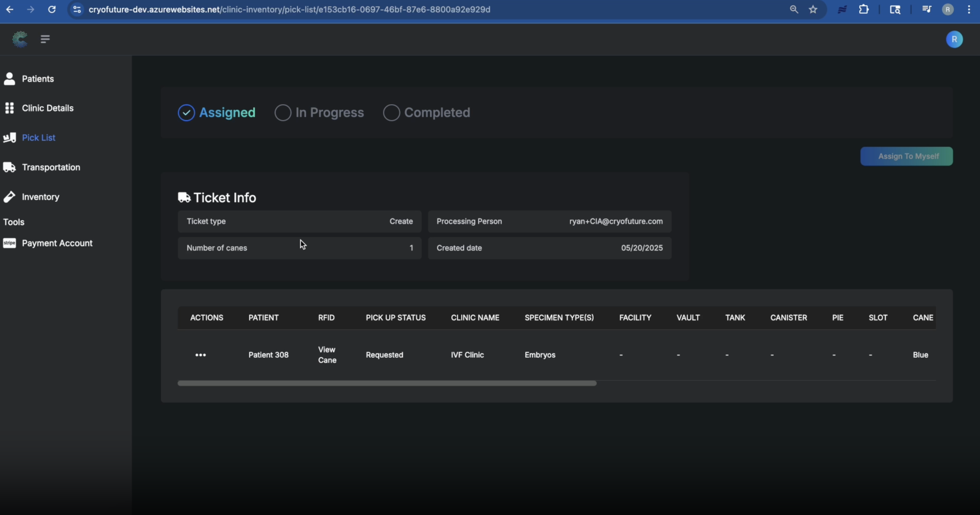
Task: Click the Patients person icon in sidebar
Action: [9, 79]
